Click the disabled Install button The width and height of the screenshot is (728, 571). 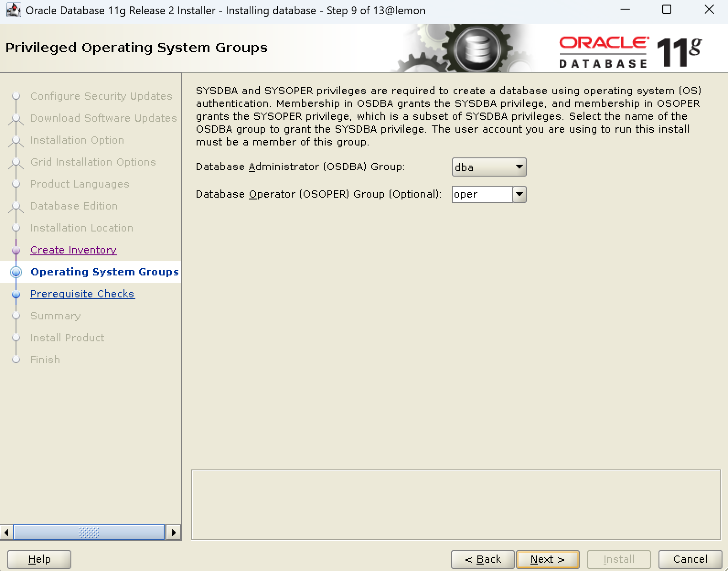point(619,559)
